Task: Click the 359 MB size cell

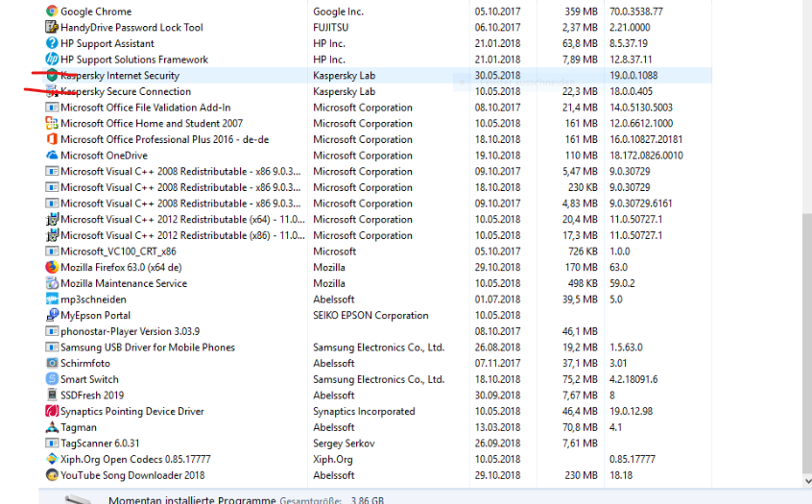Action: pos(581,11)
